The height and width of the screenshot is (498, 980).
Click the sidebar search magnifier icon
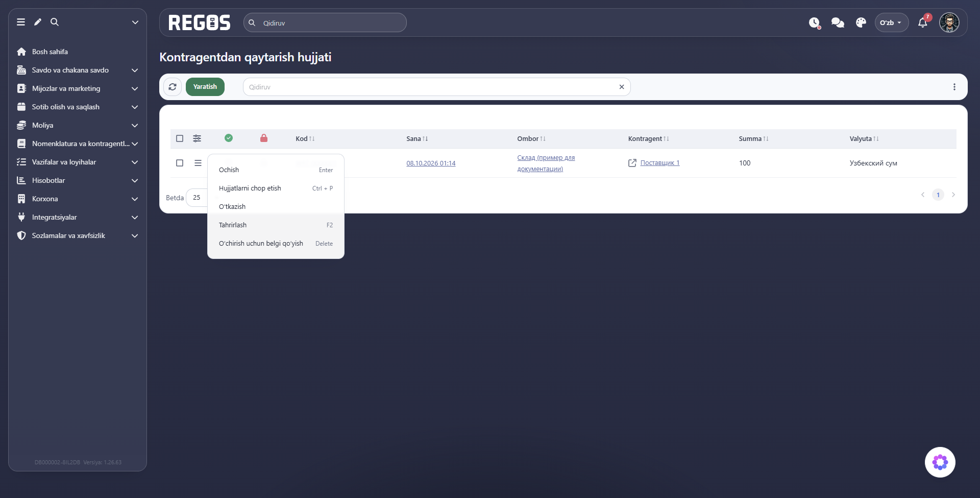(55, 22)
